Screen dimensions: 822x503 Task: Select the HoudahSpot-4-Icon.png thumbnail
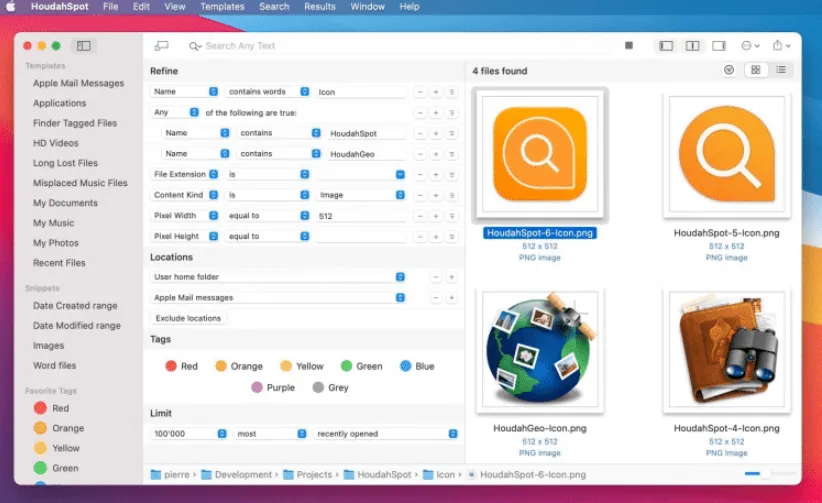(727, 350)
